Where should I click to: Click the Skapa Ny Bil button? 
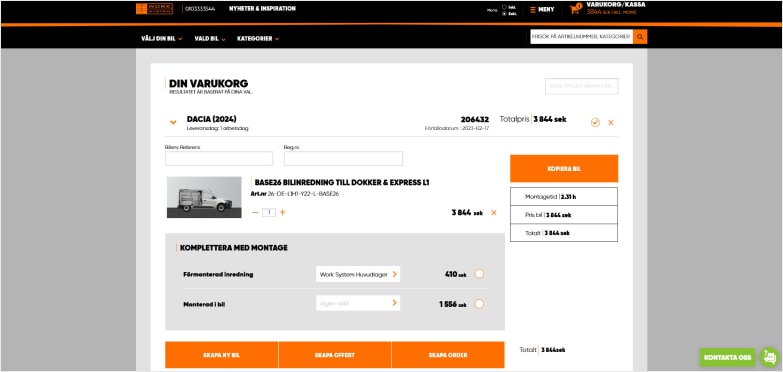[222, 355]
